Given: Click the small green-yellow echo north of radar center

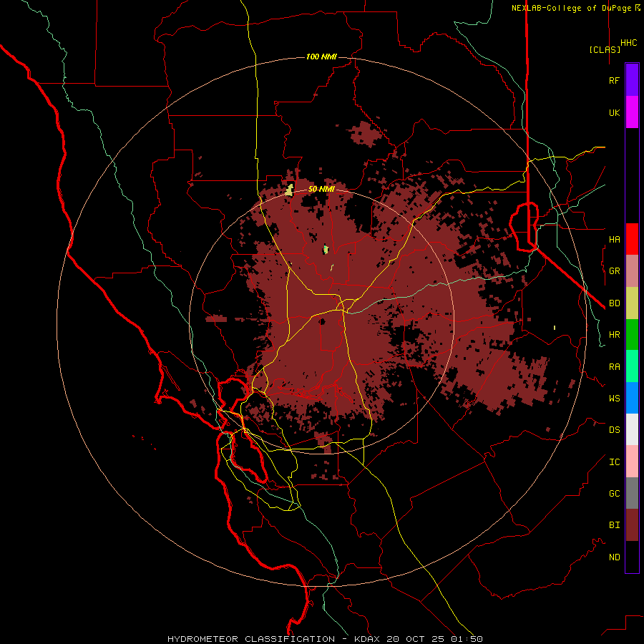Looking at the screenshot, I should pos(326,249).
